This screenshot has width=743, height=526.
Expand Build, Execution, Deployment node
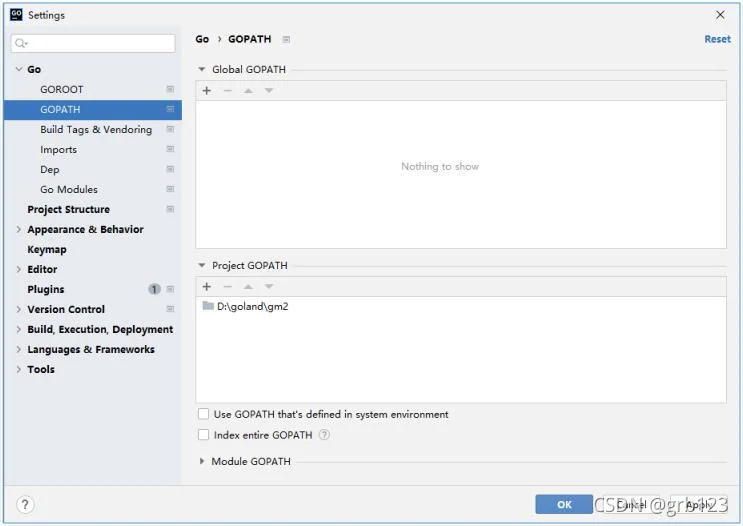click(x=19, y=329)
